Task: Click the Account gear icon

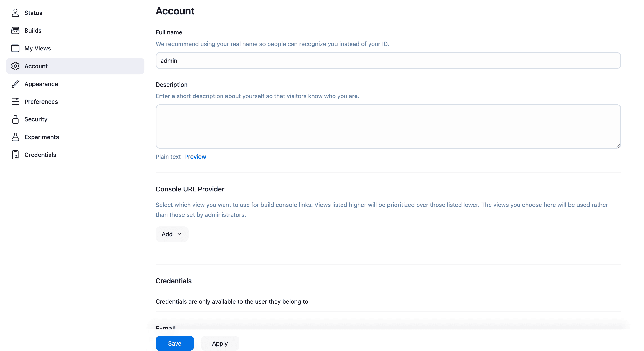Action: click(x=15, y=66)
